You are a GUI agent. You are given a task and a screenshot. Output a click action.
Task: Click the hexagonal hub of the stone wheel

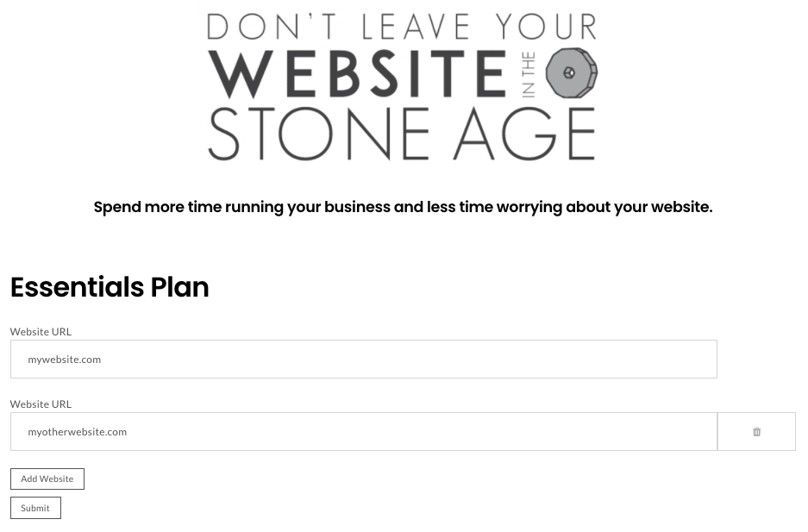[x=569, y=72]
